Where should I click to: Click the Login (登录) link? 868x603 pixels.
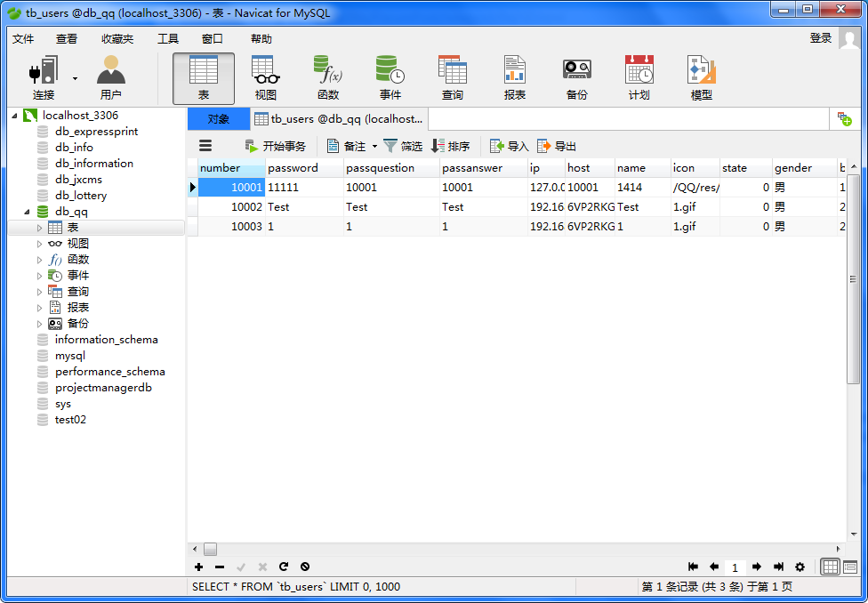coord(820,38)
